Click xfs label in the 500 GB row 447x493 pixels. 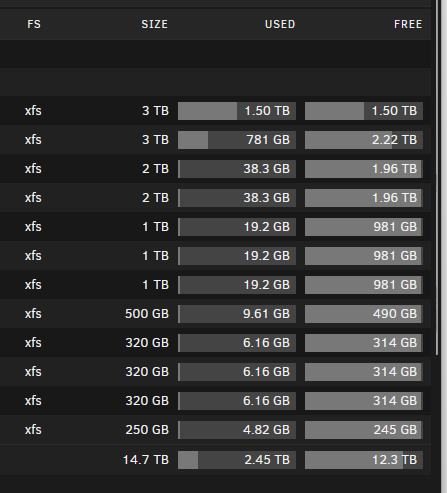[x=33, y=314]
